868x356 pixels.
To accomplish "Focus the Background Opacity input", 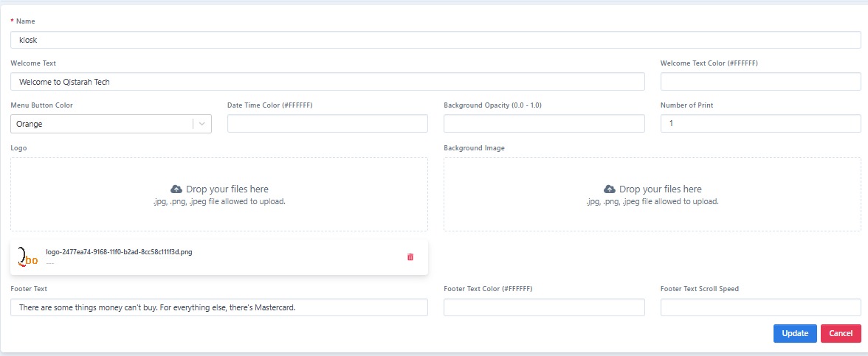I will click(544, 124).
